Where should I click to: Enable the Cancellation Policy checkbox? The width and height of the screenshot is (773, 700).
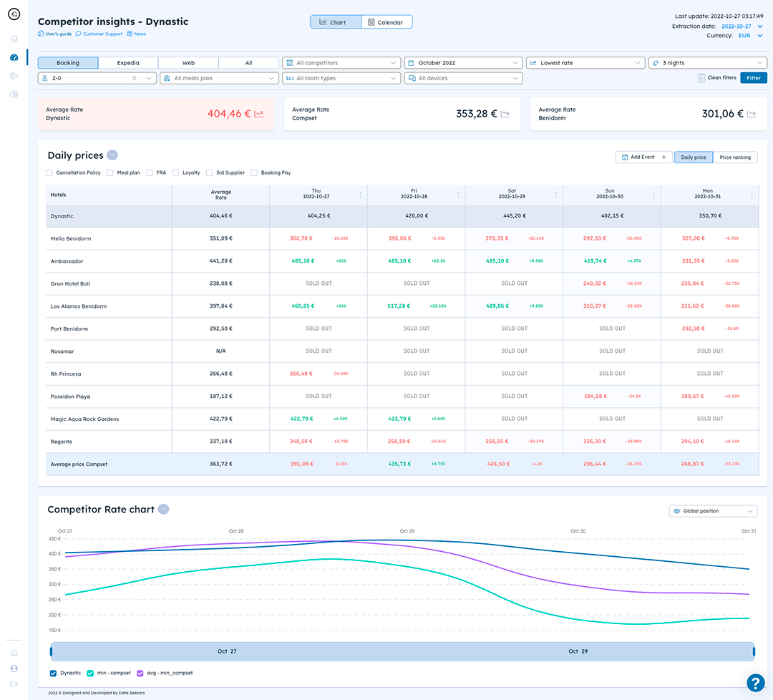(49, 172)
